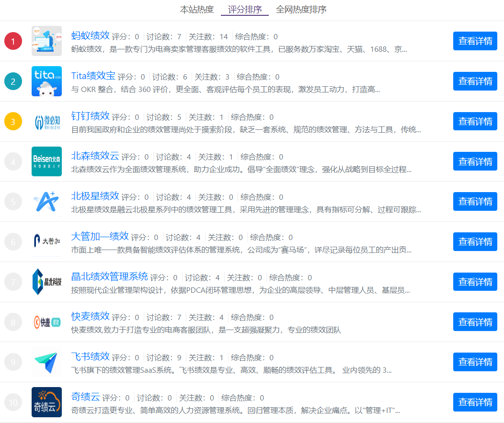
Task: Click 讨论数: 6 in Tita绩效宝 row
Action: coord(170,77)
